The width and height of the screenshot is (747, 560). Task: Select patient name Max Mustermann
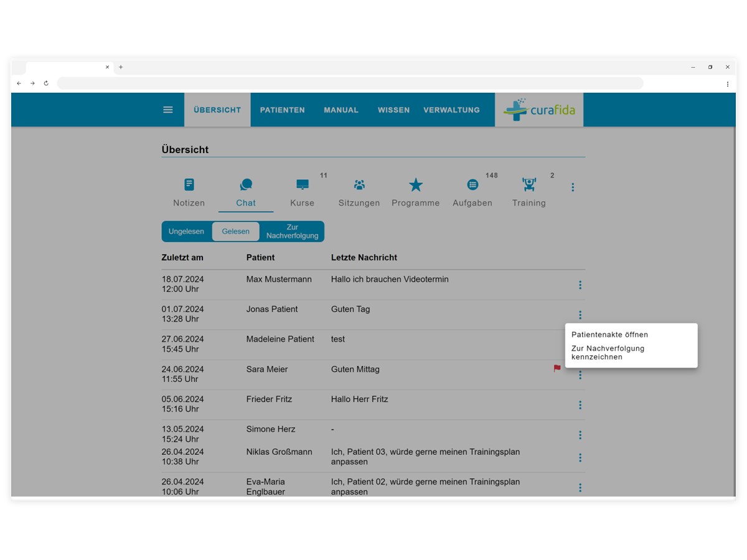279,279
